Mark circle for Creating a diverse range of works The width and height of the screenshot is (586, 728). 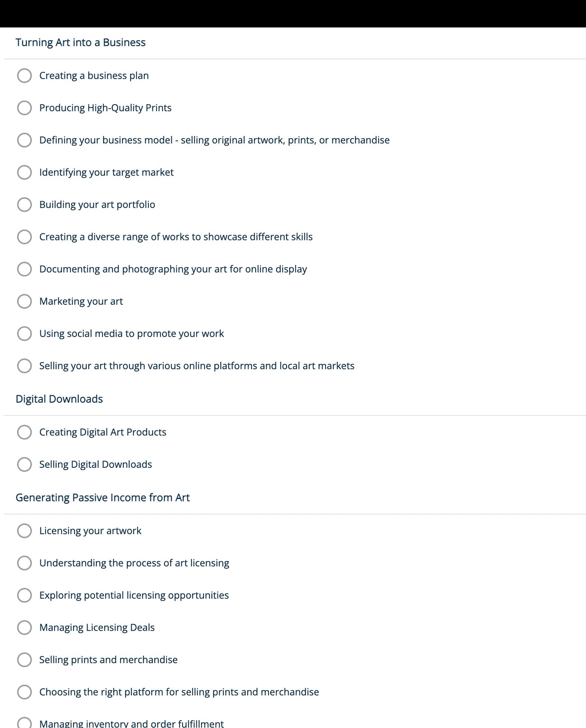24,237
